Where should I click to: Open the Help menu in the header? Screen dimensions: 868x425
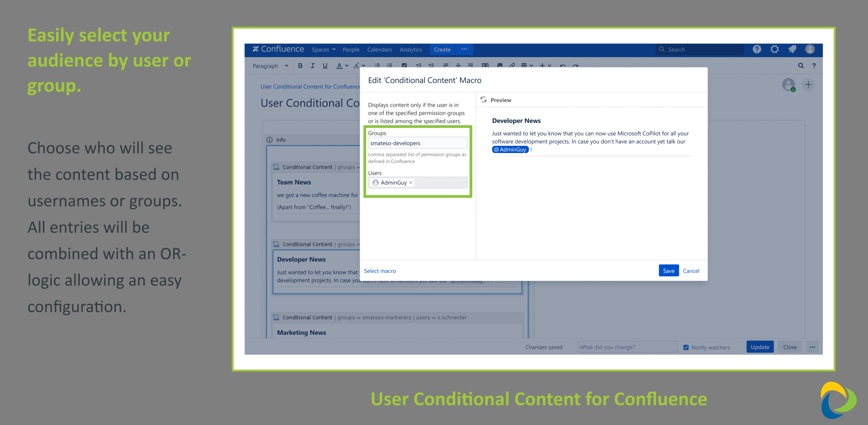tap(757, 49)
